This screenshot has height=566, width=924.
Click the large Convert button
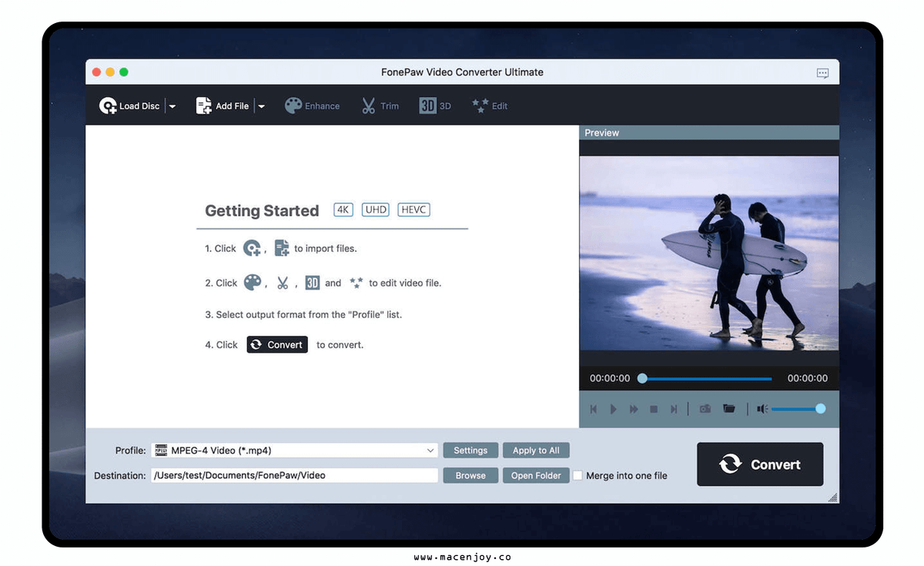pos(760,464)
